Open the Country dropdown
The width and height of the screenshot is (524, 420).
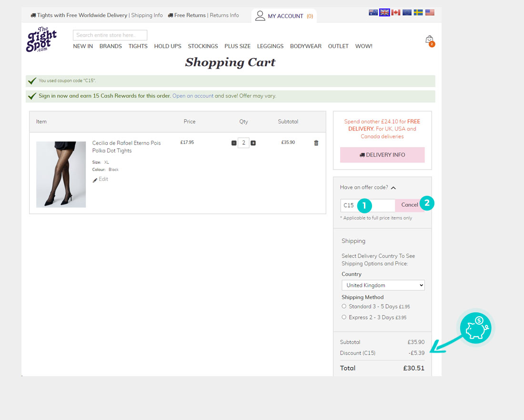[x=383, y=285]
